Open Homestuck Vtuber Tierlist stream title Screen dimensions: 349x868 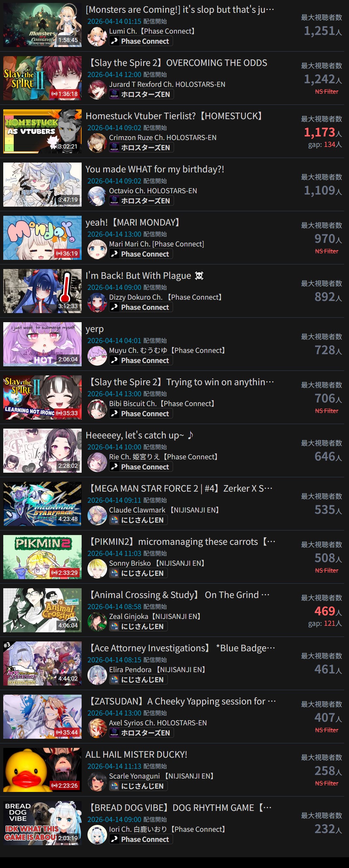pyautogui.click(x=173, y=116)
